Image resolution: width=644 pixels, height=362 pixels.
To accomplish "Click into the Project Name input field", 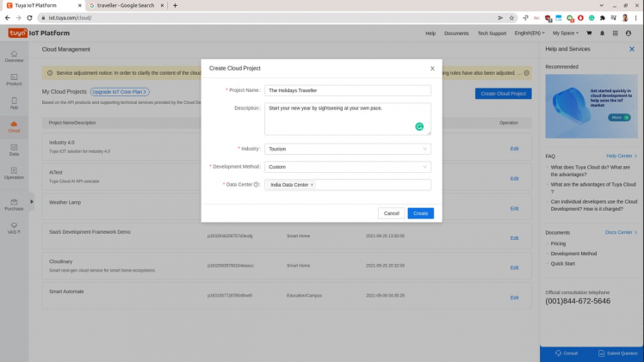I will click(x=347, y=90).
